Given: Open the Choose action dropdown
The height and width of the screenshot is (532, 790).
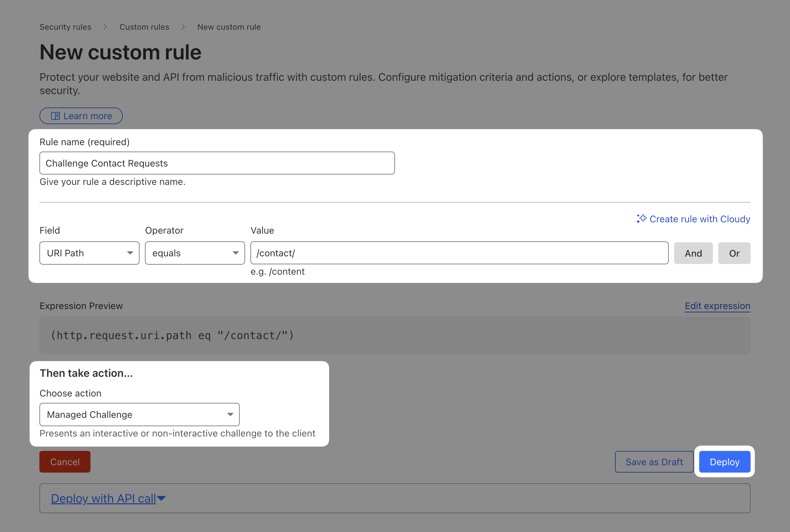Looking at the screenshot, I should click(x=140, y=415).
